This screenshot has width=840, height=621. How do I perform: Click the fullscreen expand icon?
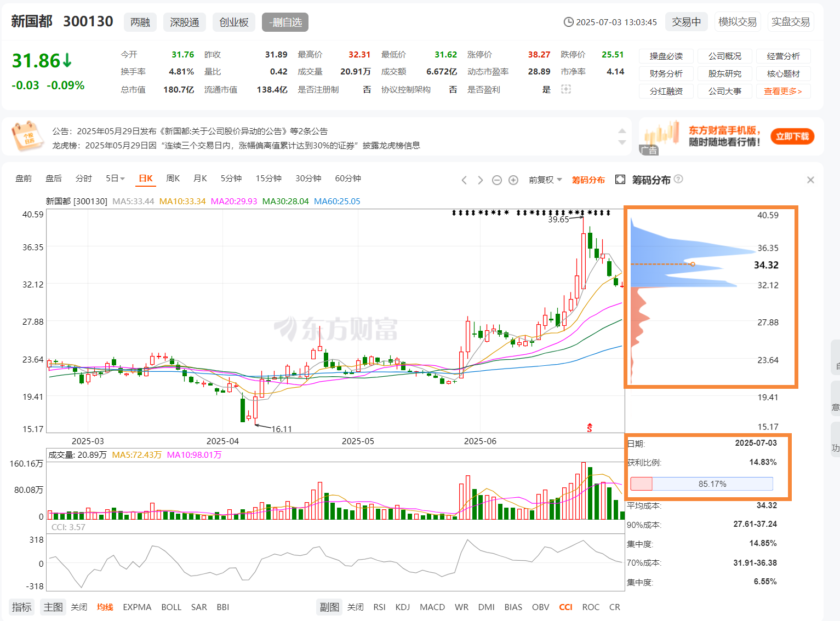(x=620, y=180)
